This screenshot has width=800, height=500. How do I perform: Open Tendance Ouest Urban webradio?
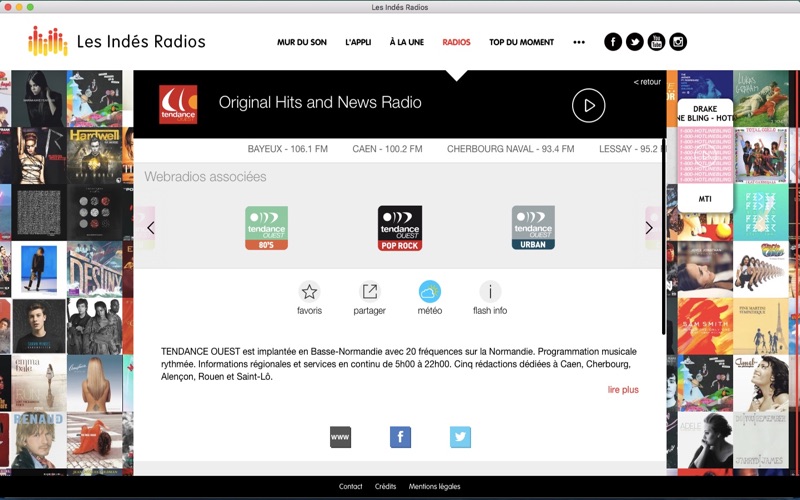click(533, 228)
